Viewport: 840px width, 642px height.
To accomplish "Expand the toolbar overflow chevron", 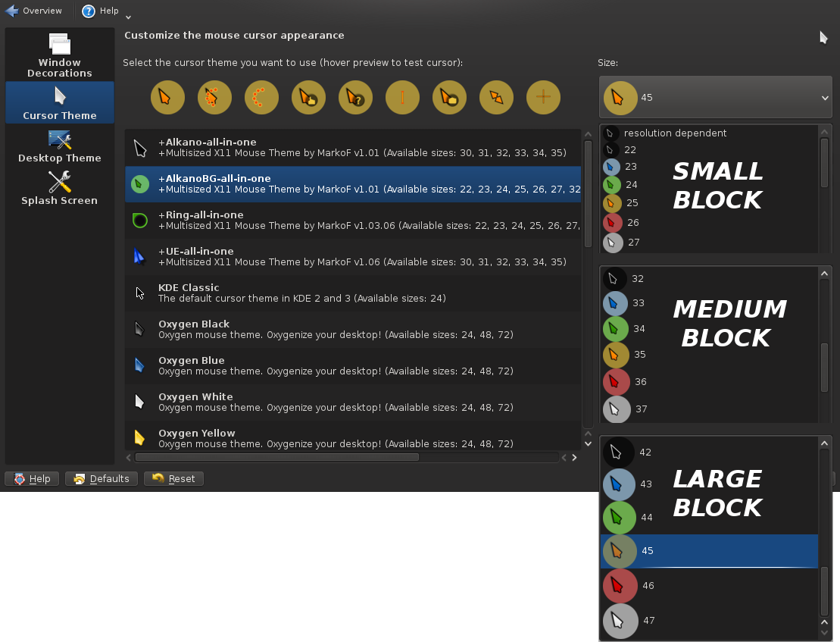I will click(x=128, y=17).
